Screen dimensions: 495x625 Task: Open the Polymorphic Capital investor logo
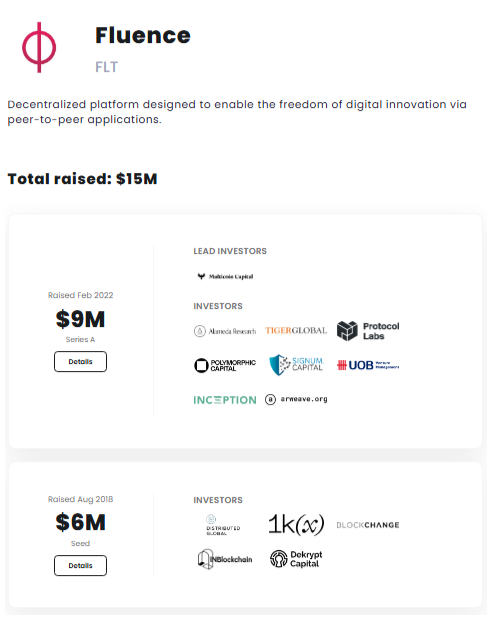point(225,365)
